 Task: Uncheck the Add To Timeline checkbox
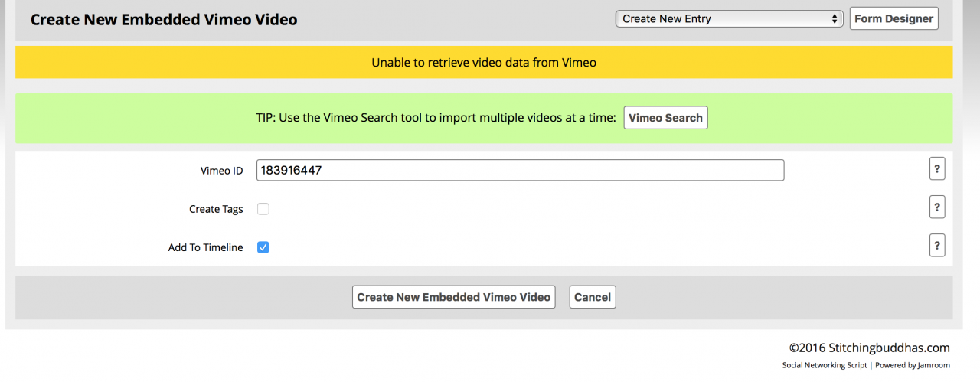point(263,247)
